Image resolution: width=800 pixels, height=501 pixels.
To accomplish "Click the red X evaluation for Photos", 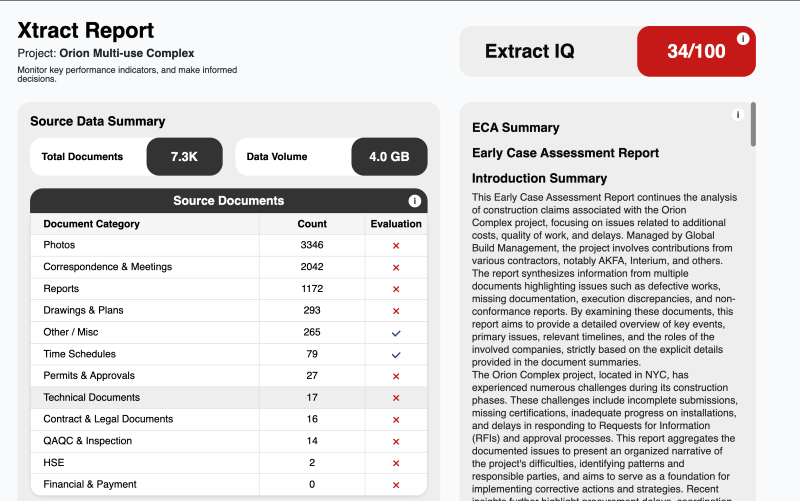I will [x=396, y=245].
